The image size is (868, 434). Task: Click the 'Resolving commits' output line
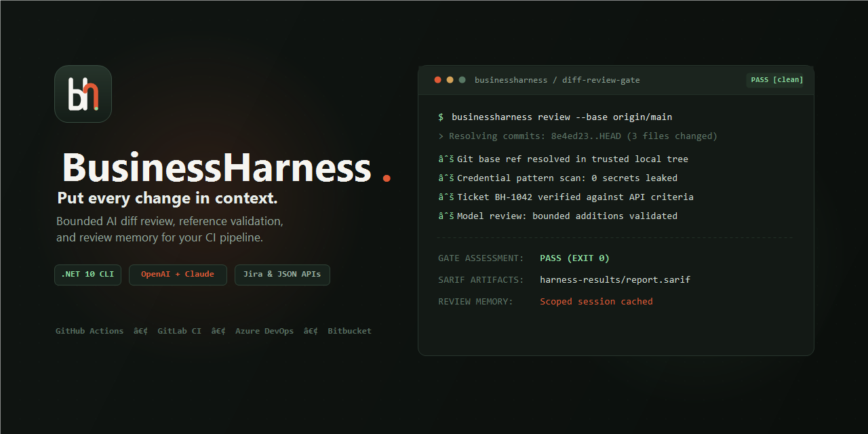578,136
